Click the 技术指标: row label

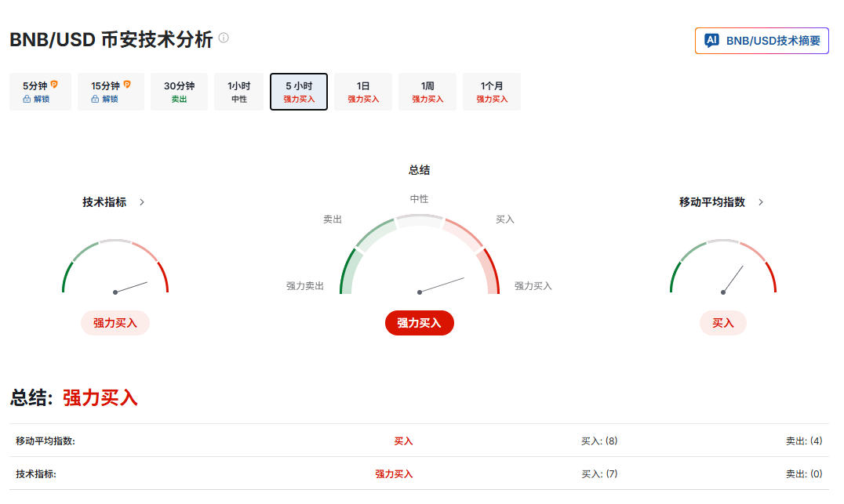pyautogui.click(x=35, y=474)
